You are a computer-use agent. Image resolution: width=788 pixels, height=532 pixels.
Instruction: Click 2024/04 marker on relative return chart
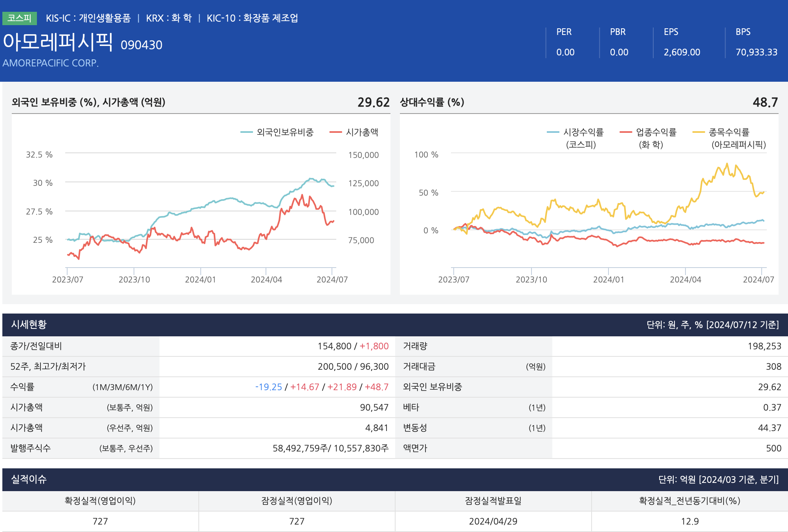pos(685,279)
